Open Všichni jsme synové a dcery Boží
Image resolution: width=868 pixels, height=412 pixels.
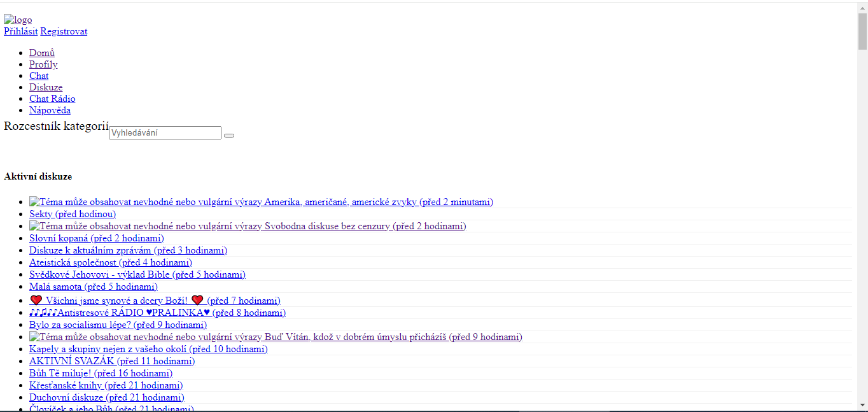[x=155, y=301]
